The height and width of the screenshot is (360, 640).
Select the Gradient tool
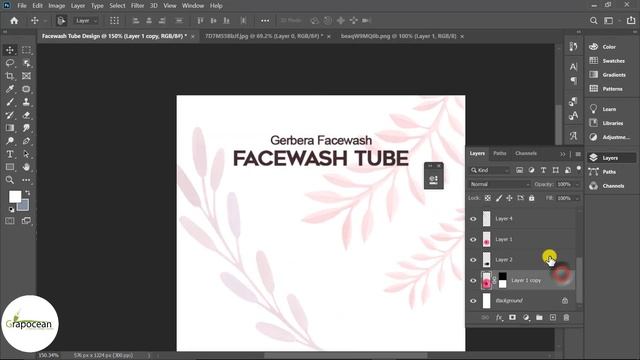pyautogui.click(x=10, y=128)
